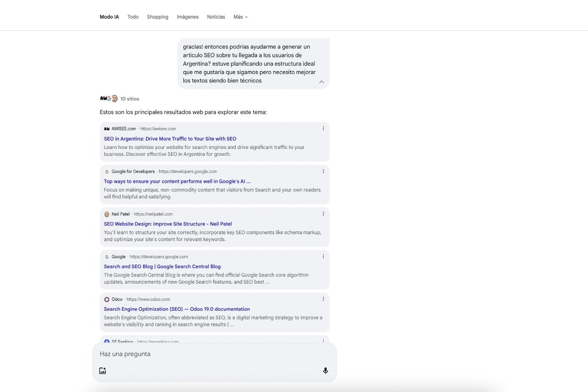Open the '10 sitios' sources chip
Image resolution: width=588 pixels, height=392 pixels.
(120, 98)
